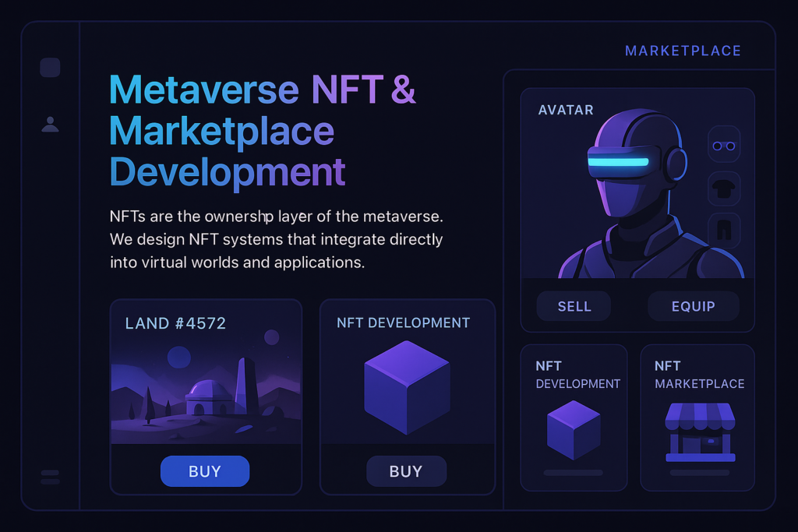Click the storefront icon in the NFT Marketplace card
The height and width of the screenshot is (532, 798).
point(699,433)
